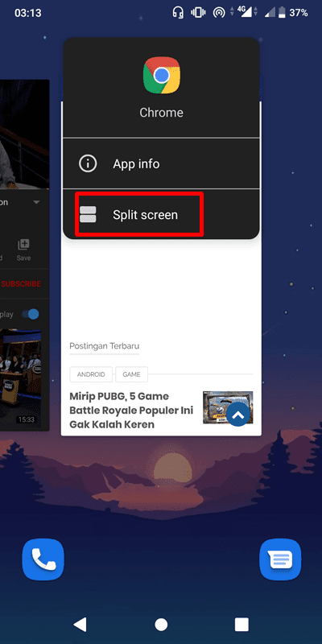Tap the Chrome label in the popup
Viewport: 322px width, 644px height.
[x=162, y=113]
